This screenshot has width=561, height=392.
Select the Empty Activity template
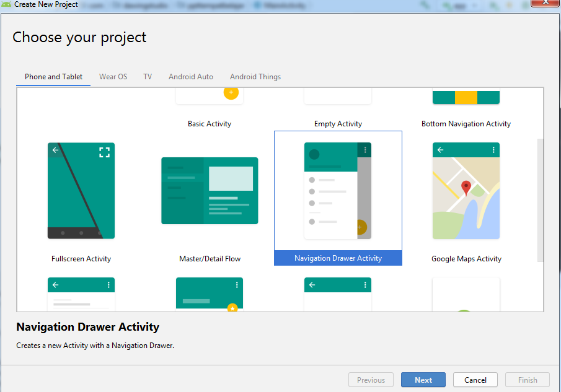[x=337, y=123]
